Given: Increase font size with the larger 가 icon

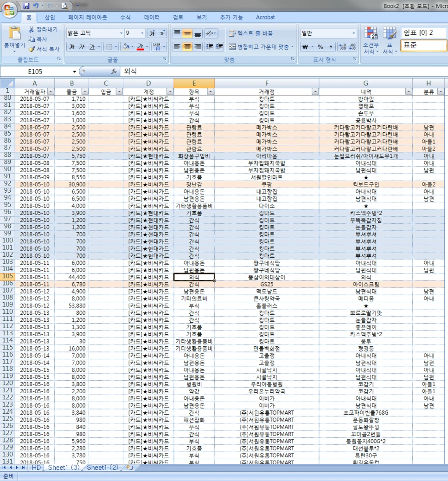Looking at the screenshot, I should tap(152, 33).
